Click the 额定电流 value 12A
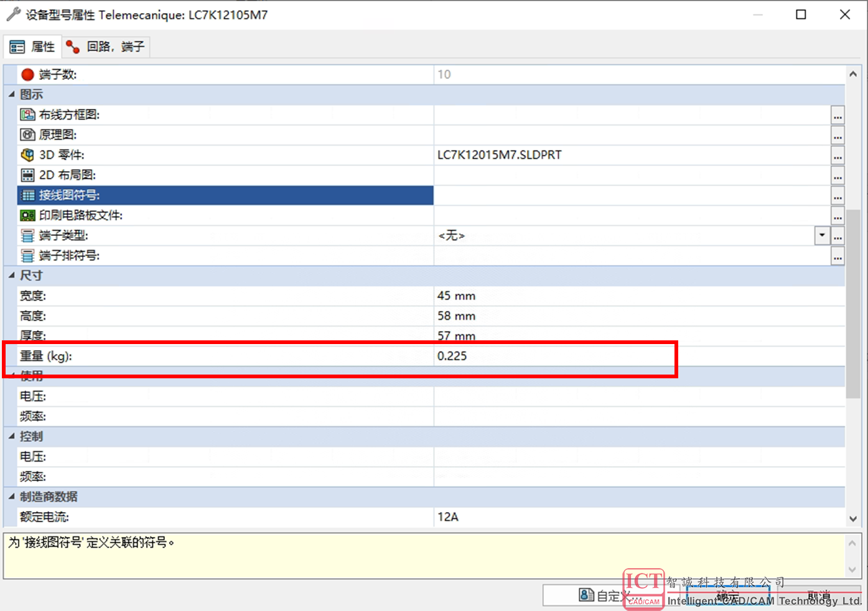This screenshot has width=868, height=611. (448, 517)
